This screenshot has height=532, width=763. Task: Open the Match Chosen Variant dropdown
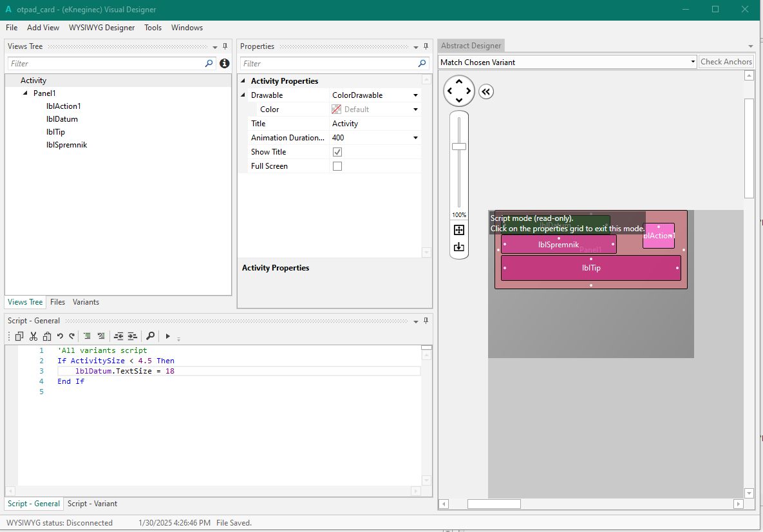click(693, 62)
